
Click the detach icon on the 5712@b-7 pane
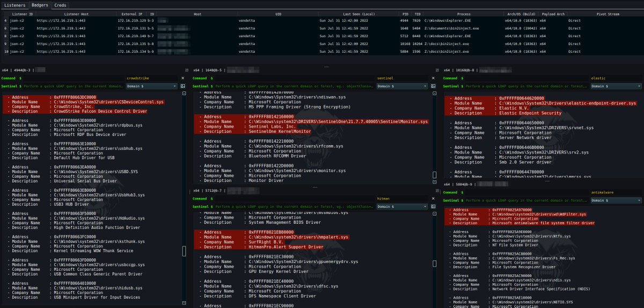[437, 190]
